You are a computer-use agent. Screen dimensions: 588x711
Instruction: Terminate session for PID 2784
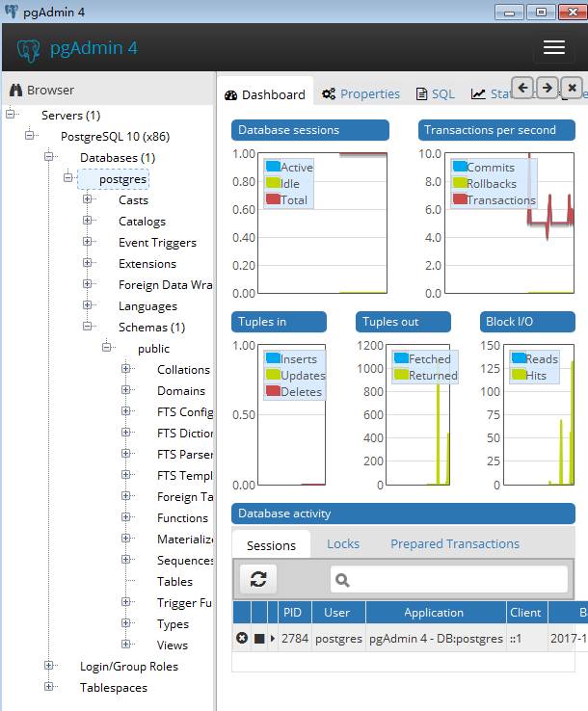(242, 638)
